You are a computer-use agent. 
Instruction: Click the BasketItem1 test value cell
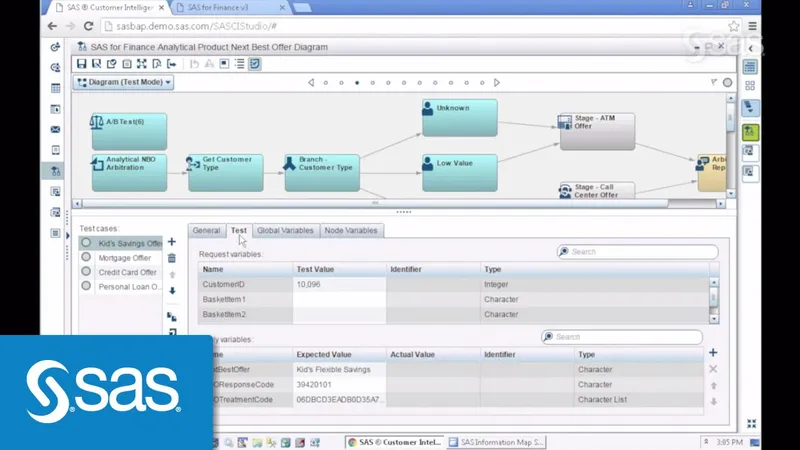point(339,299)
